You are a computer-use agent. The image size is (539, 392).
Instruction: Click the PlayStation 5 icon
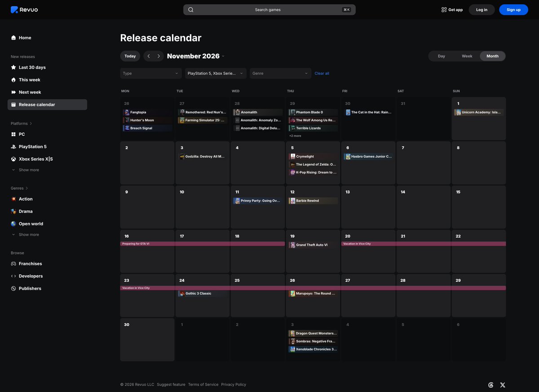(x=13, y=147)
